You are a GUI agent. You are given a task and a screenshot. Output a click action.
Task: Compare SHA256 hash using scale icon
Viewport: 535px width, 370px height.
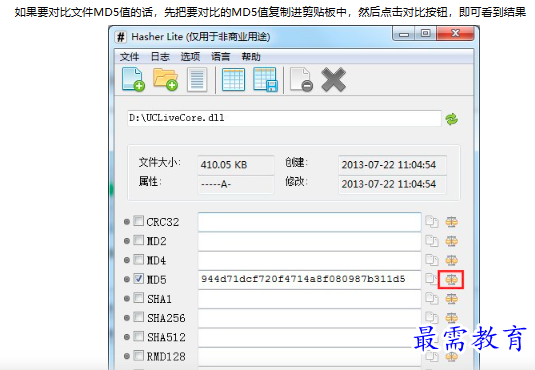[451, 318]
